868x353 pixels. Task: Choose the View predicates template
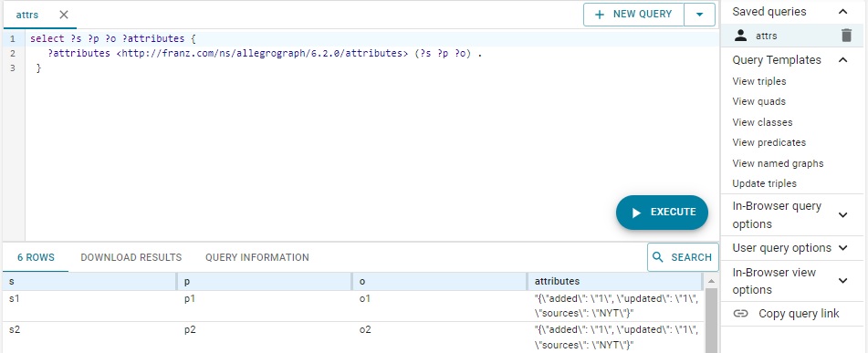[x=769, y=142]
